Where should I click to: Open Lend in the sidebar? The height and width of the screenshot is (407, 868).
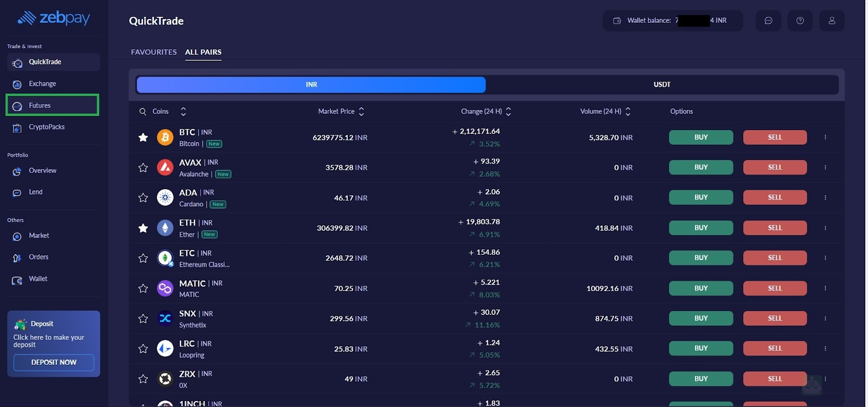point(53,192)
